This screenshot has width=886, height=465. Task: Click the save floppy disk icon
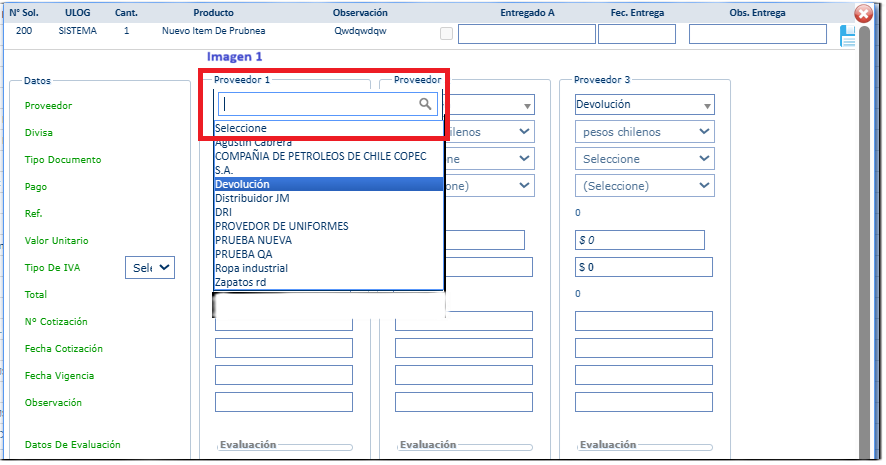pyautogui.click(x=848, y=37)
